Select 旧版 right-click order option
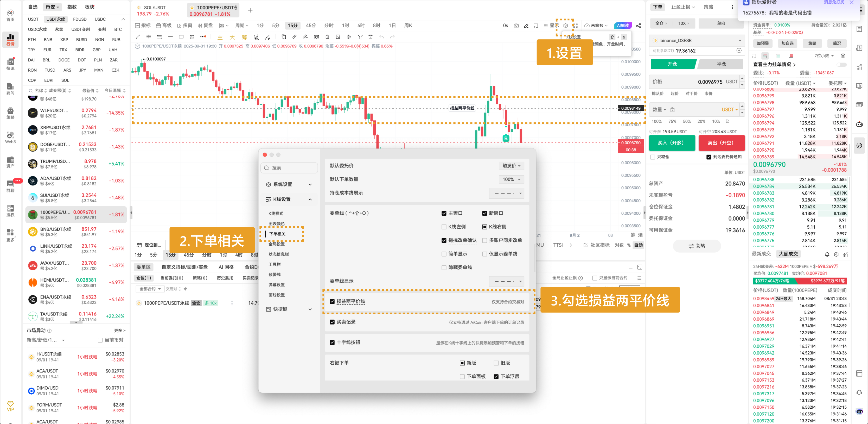The height and width of the screenshot is (424, 868). click(x=496, y=363)
